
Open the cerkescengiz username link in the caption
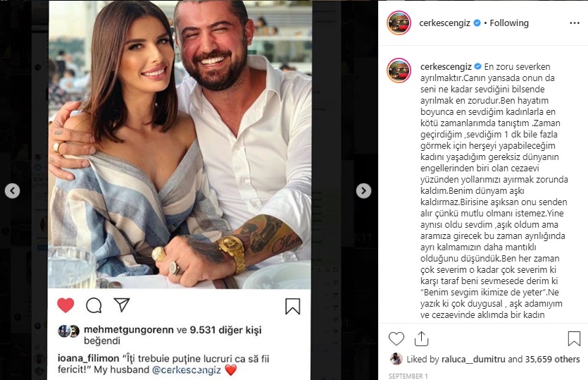click(x=446, y=67)
